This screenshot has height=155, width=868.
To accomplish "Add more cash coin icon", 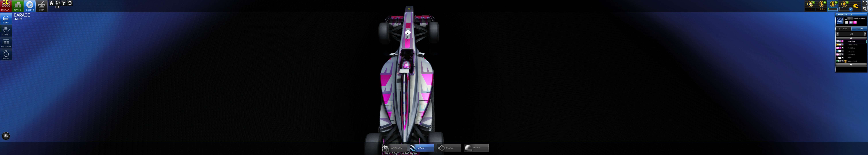I will [825, 2].
